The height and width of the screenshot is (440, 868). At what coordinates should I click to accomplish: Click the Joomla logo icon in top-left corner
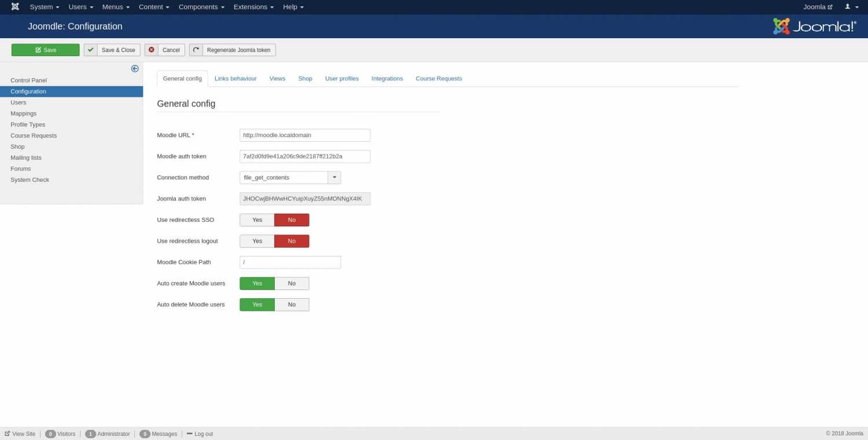(15, 7)
